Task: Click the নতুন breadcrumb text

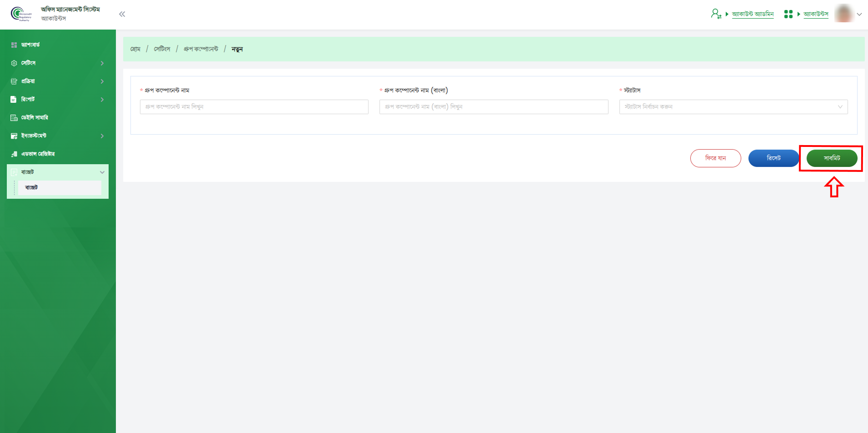Action: pos(237,49)
